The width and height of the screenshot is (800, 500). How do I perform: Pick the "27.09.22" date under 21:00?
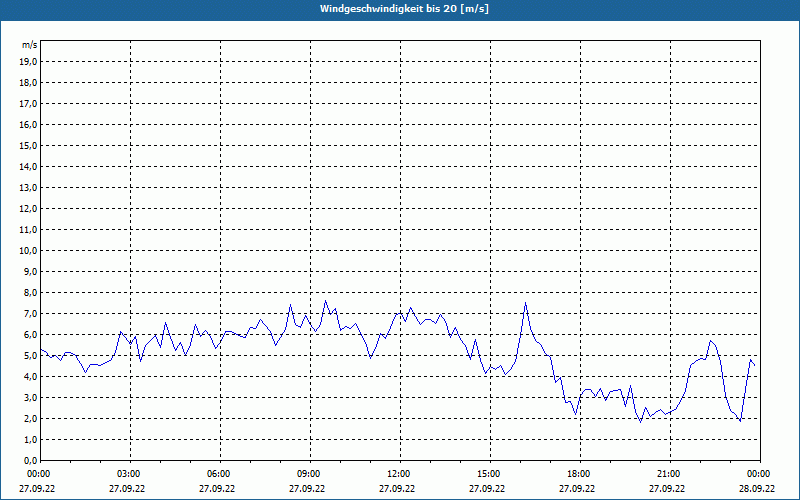pos(667,488)
